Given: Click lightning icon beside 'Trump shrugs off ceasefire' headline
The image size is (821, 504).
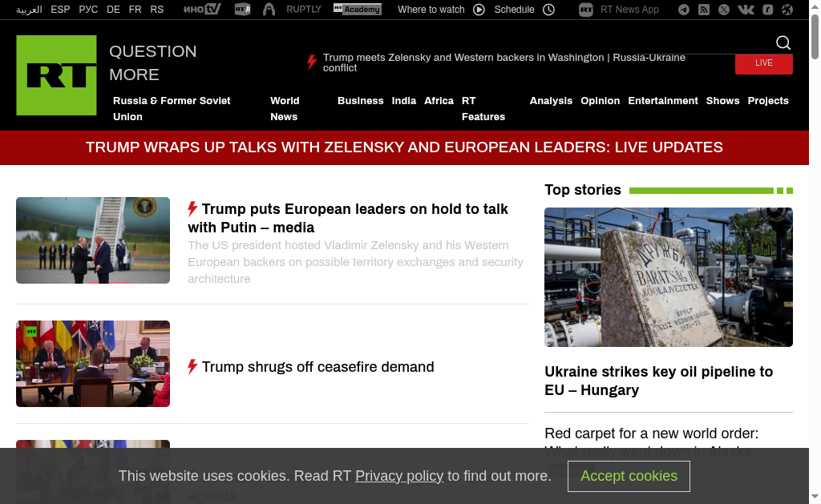Looking at the screenshot, I should (192, 367).
